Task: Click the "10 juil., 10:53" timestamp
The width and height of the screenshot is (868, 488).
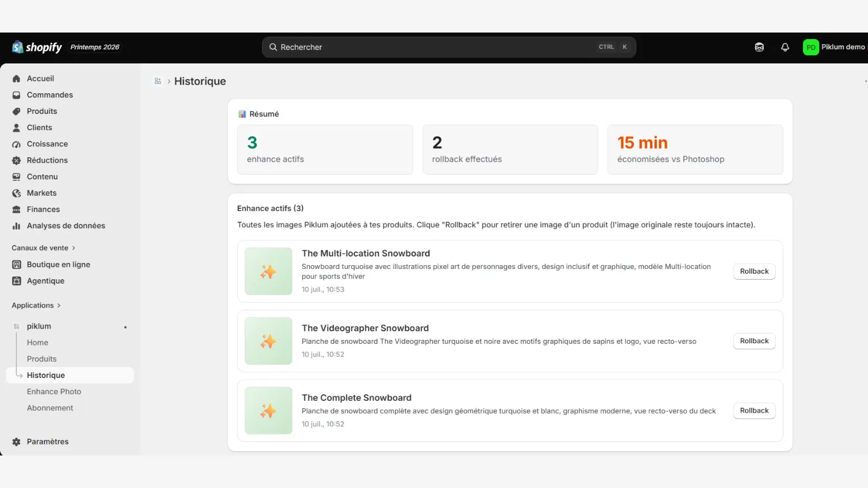Action: (x=323, y=290)
